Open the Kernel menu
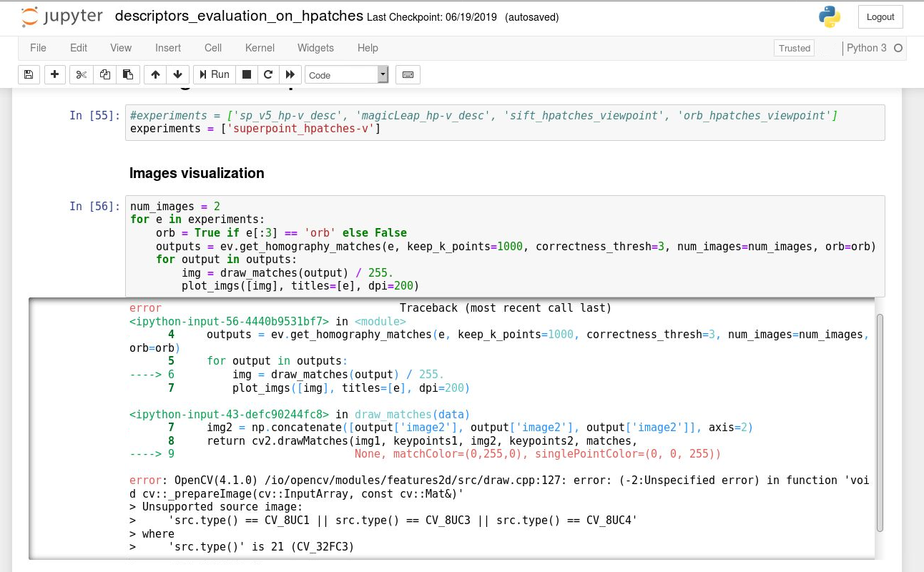924x572 pixels. (x=260, y=48)
